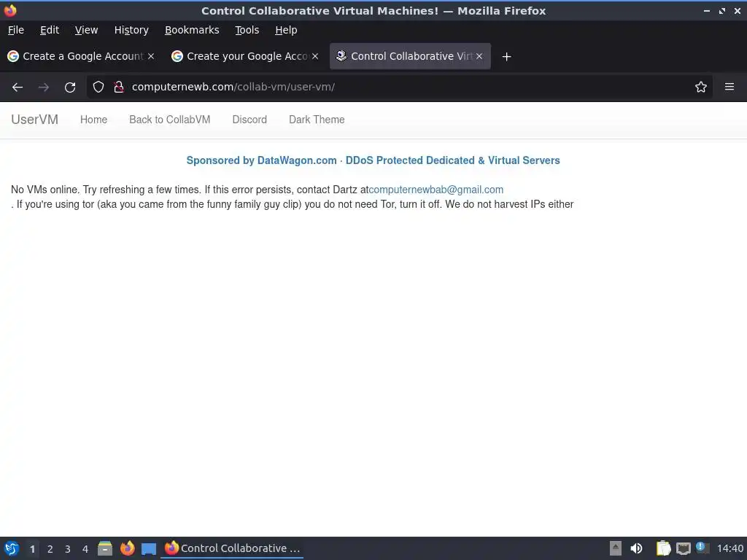
Task: Switch to workspace 3
Action: coord(68,549)
